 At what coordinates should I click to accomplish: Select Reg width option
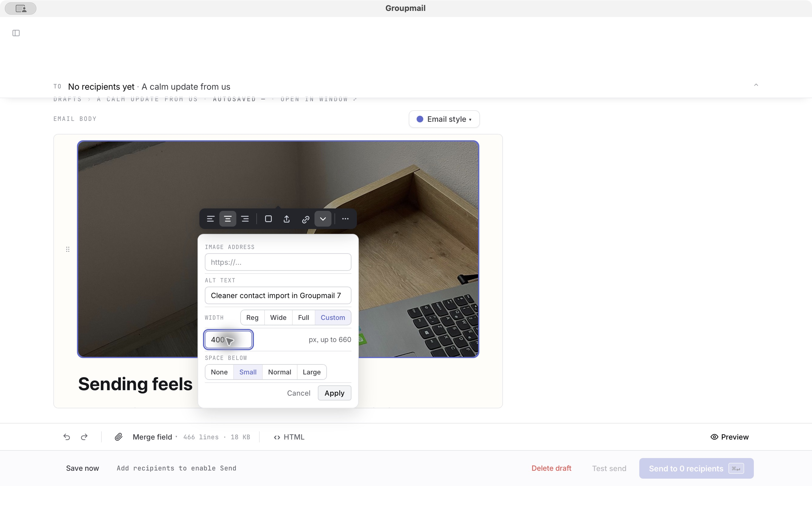(x=252, y=317)
